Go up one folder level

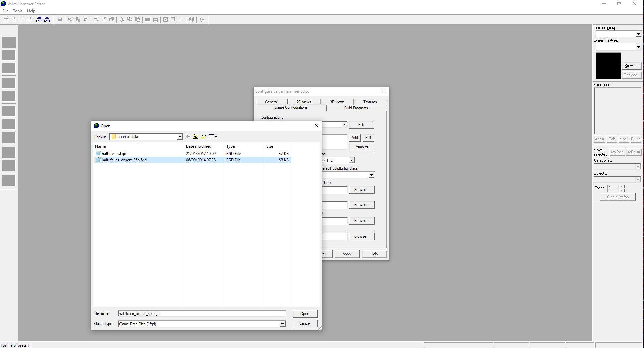click(196, 137)
